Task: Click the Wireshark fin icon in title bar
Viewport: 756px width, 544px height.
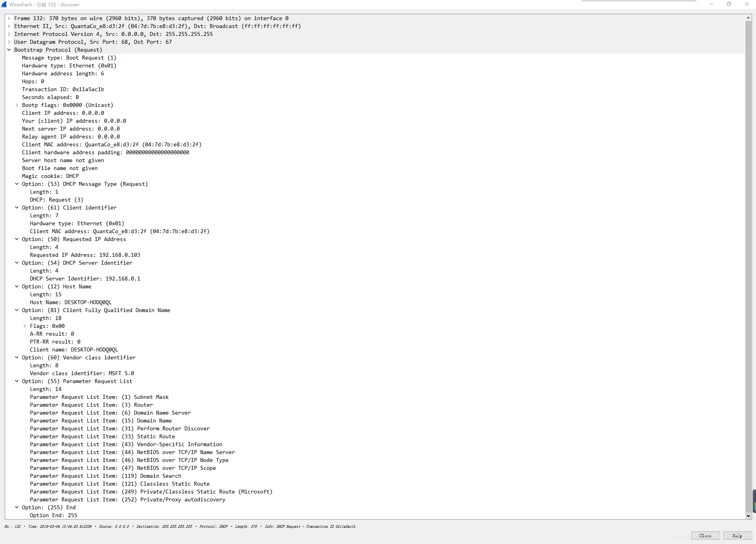Action: point(4,4)
